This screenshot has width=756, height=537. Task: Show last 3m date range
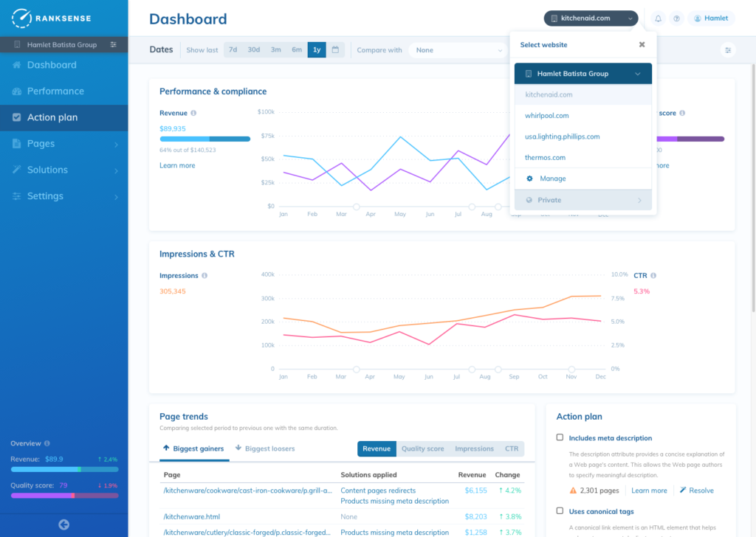276,49
